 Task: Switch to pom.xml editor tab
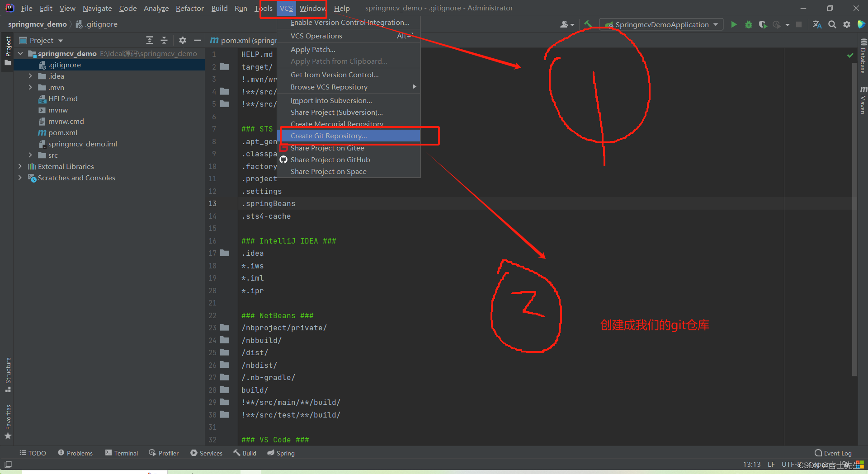point(243,40)
